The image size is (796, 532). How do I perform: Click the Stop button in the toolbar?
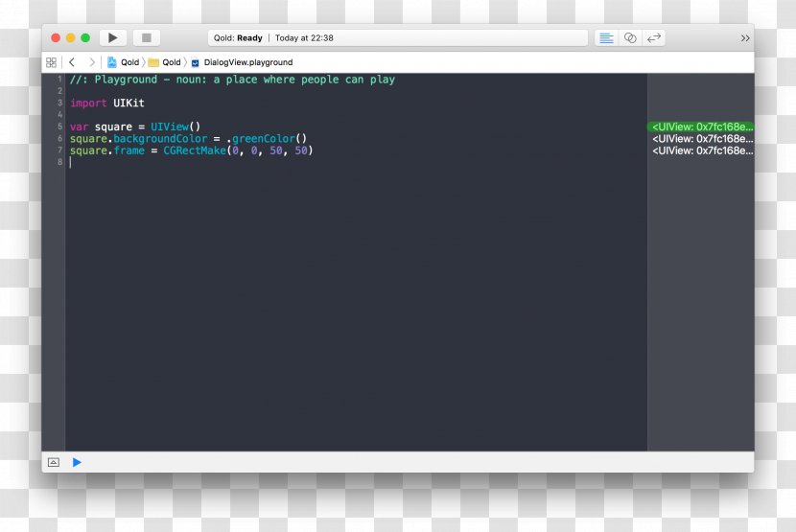[x=146, y=38]
